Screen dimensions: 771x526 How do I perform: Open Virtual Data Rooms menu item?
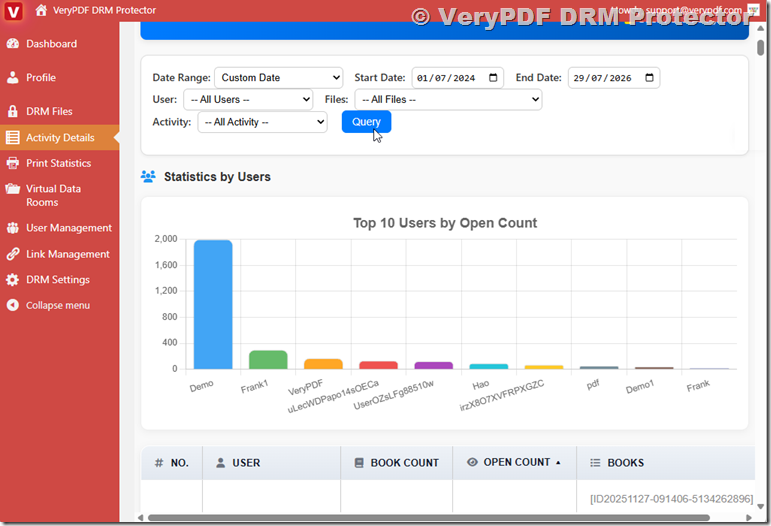tap(59, 195)
